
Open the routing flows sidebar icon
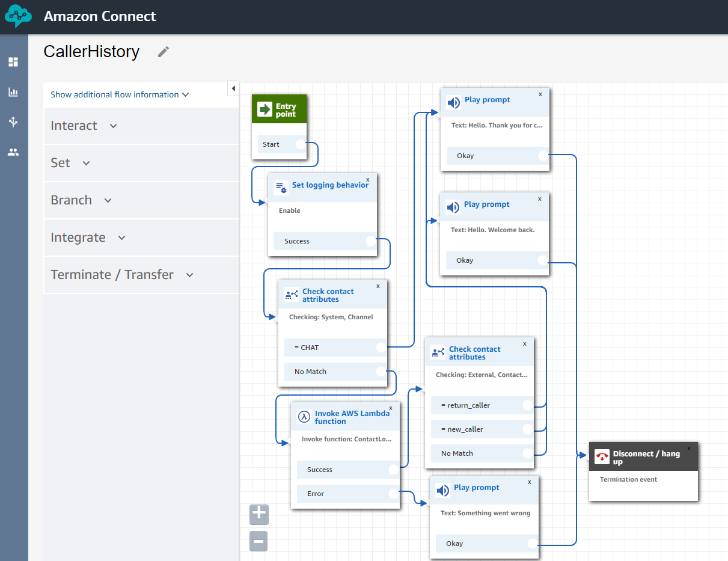[x=13, y=122]
